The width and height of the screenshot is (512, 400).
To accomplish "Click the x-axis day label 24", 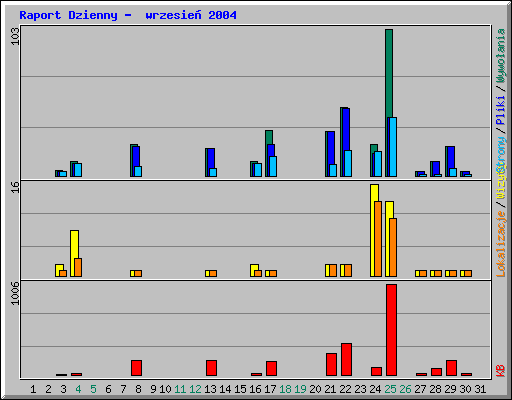I will (375, 389).
